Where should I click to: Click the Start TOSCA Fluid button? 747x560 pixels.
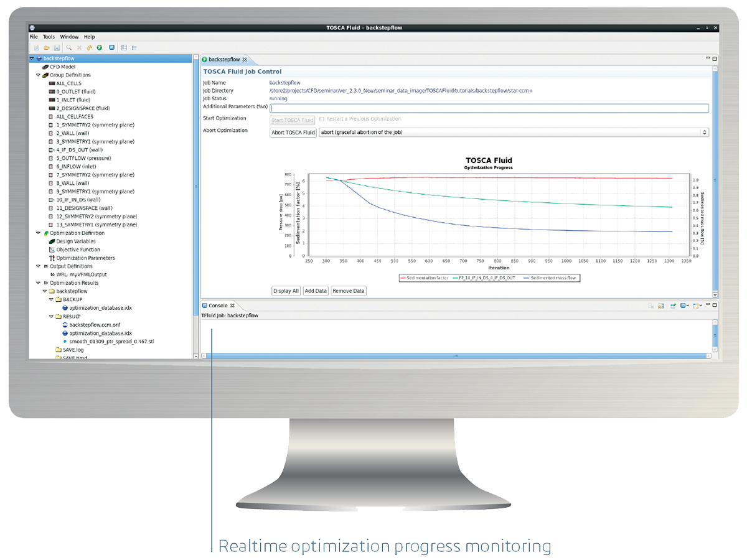click(x=293, y=119)
